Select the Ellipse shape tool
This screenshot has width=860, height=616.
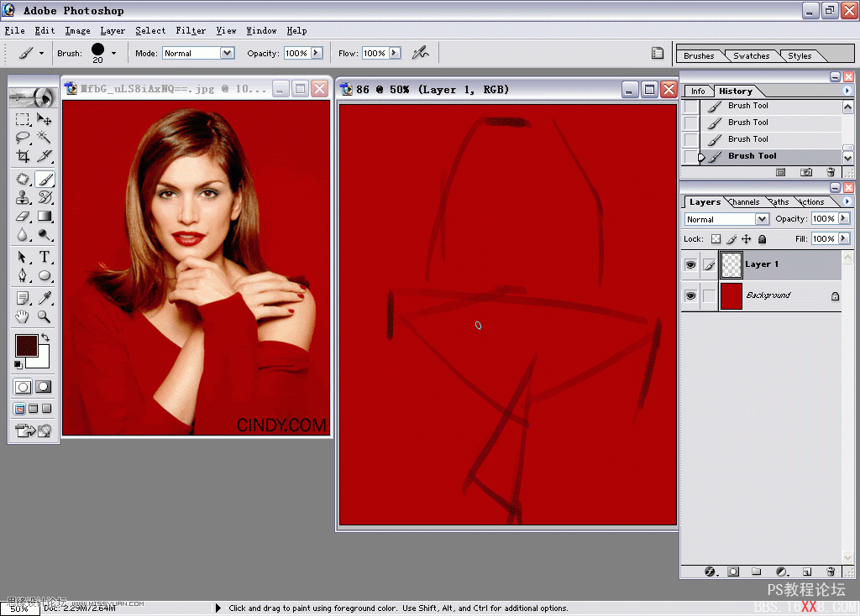pyautogui.click(x=45, y=275)
